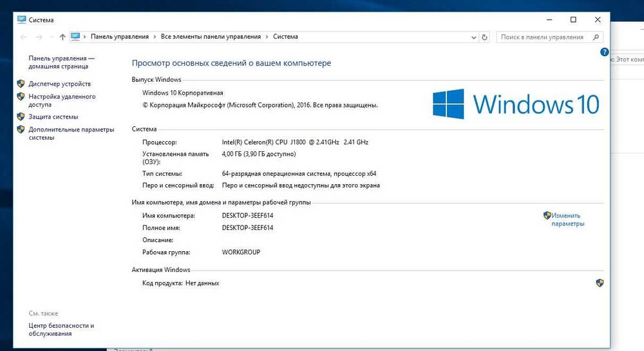Expand chevron after Панель управления breadcrumb
The width and height of the screenshot is (644, 351).
(155, 37)
